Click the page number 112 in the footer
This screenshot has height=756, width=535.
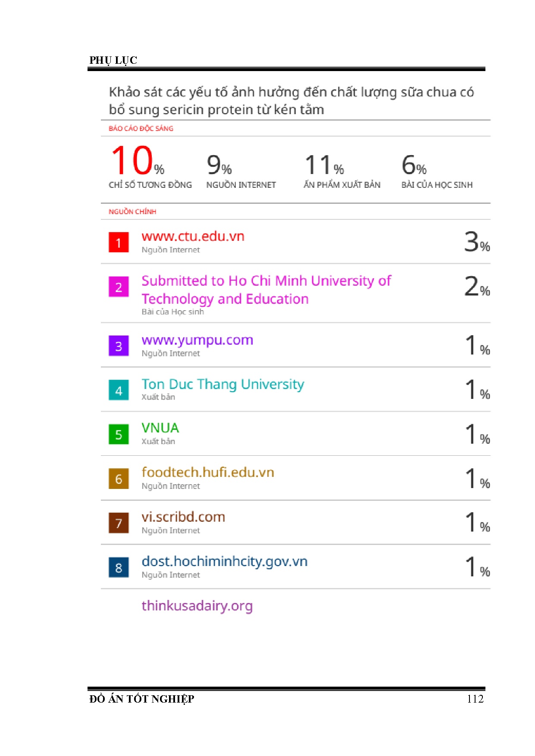click(x=475, y=699)
